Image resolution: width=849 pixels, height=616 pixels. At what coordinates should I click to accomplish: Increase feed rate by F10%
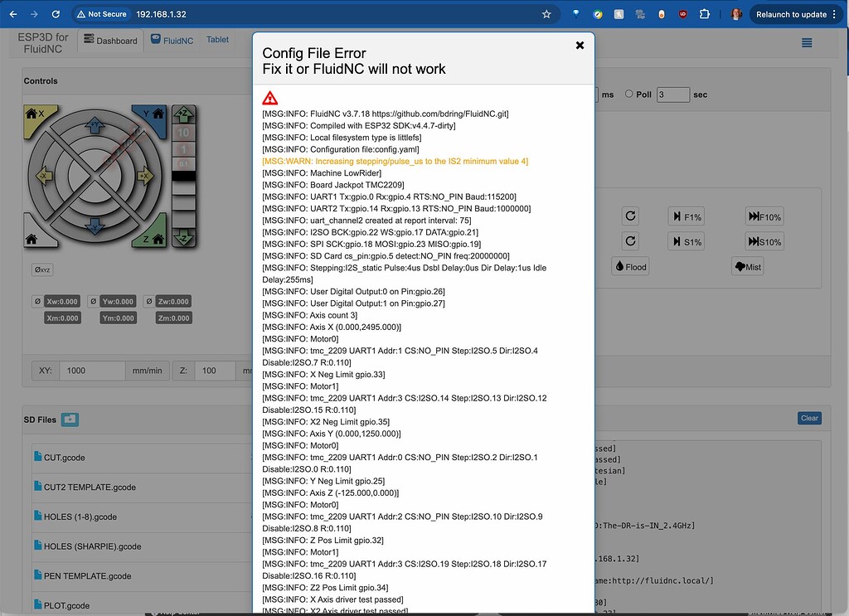[x=764, y=216]
